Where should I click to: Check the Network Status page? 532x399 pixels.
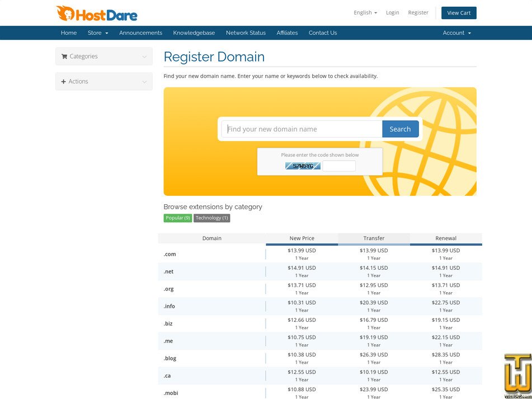point(246,32)
